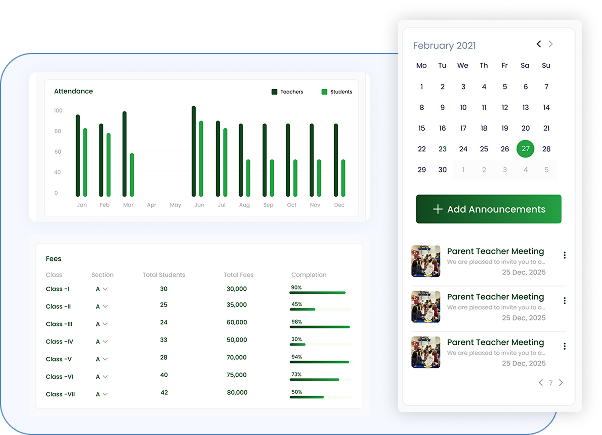Viewport: 602px width, 435px height.
Task: Click the Class -I 90% completion bar
Action: click(318, 292)
